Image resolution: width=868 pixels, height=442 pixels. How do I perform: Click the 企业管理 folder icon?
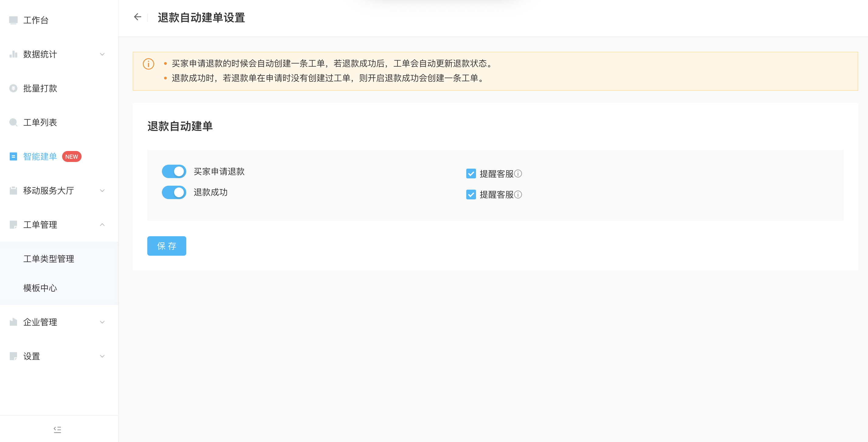pos(13,322)
